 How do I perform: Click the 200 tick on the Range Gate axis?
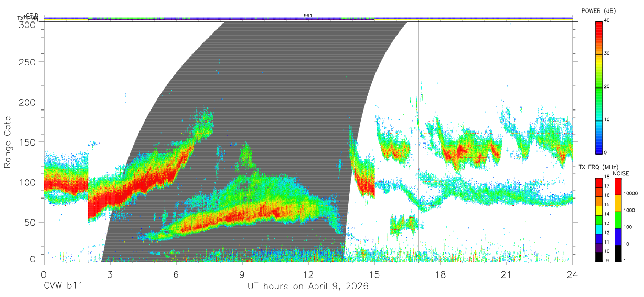pyautogui.click(x=28, y=102)
